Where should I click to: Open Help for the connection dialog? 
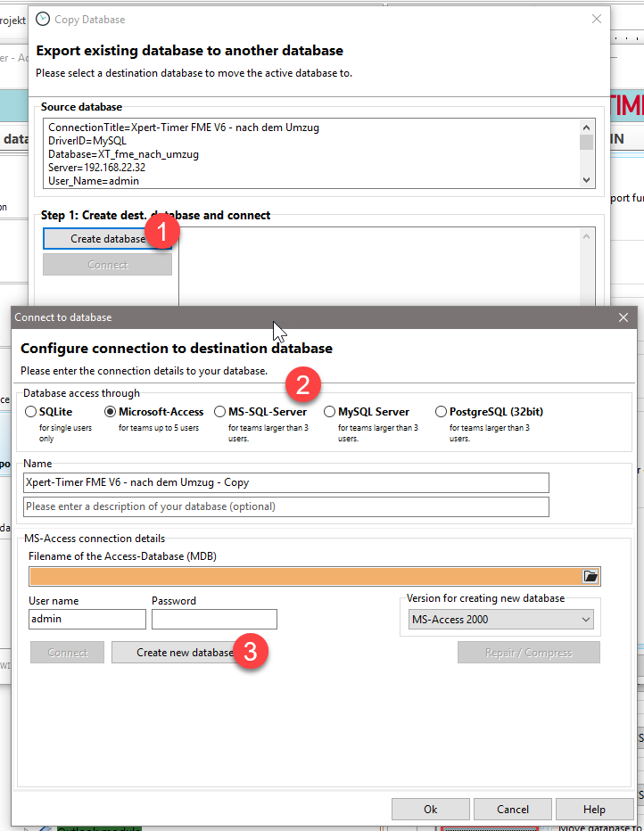(594, 810)
